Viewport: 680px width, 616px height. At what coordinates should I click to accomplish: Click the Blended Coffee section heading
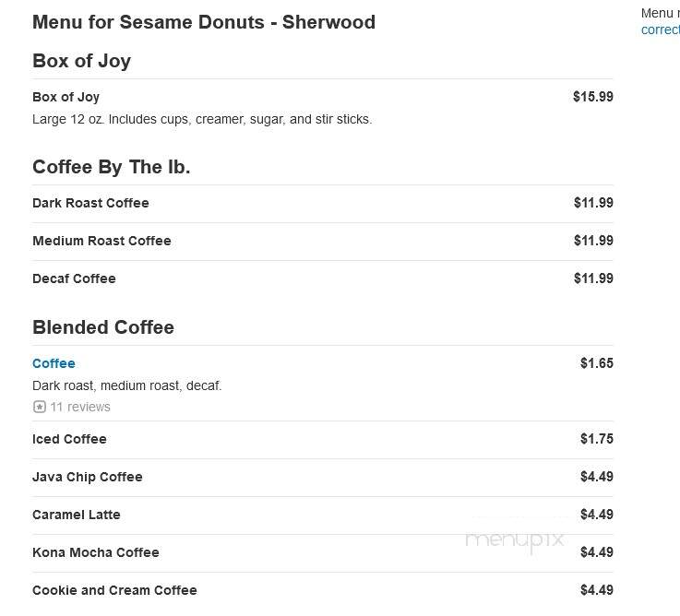coord(103,327)
